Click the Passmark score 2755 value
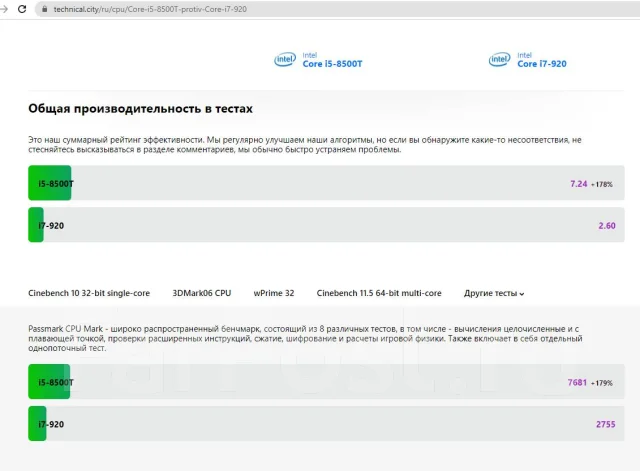This screenshot has width=640, height=471. pos(606,424)
